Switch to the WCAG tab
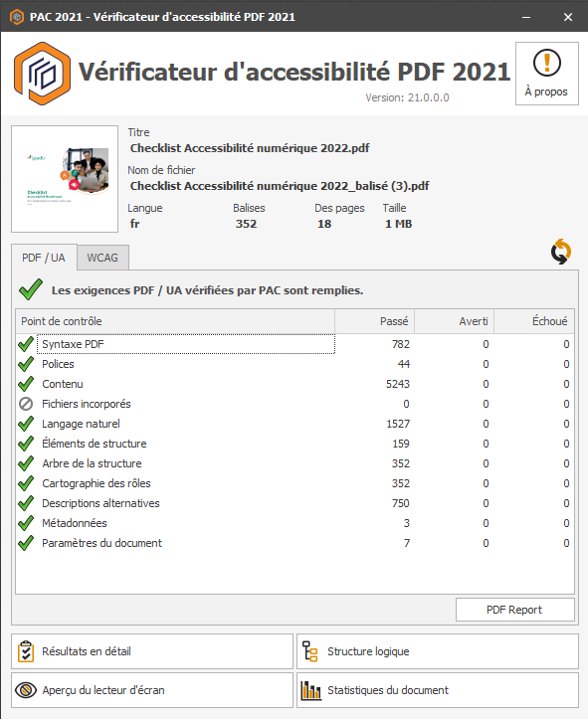This screenshot has height=719, width=588. point(102,258)
